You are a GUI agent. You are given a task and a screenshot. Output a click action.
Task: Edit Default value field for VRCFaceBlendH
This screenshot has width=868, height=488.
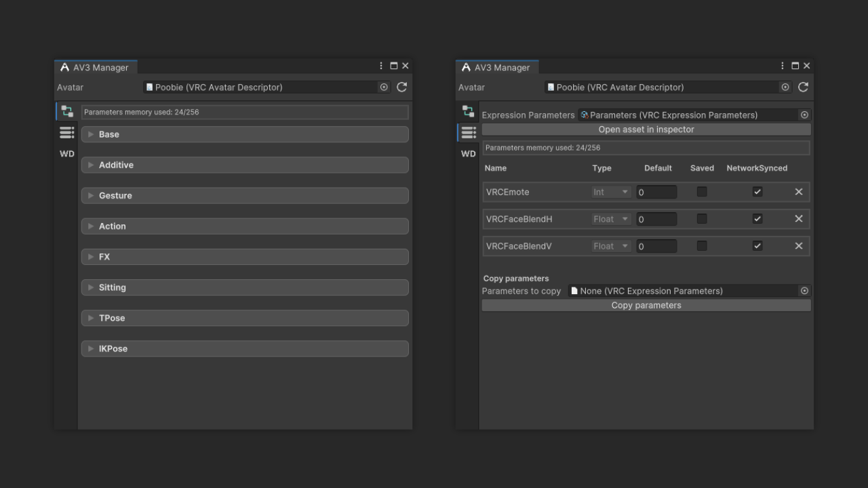click(656, 219)
